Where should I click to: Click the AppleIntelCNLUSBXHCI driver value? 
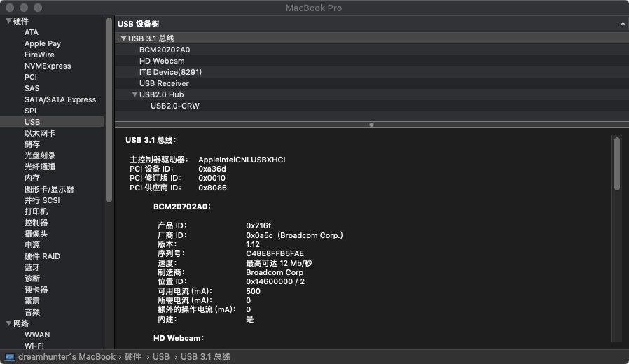(242, 160)
